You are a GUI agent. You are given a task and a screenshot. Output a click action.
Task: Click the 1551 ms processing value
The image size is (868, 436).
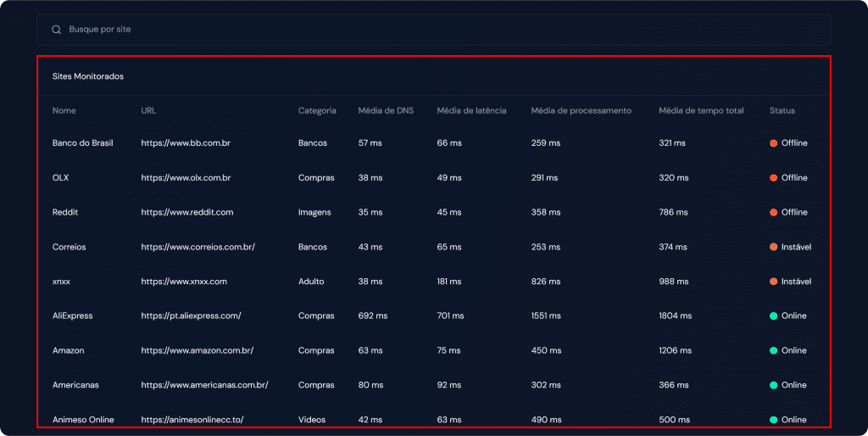tap(546, 316)
